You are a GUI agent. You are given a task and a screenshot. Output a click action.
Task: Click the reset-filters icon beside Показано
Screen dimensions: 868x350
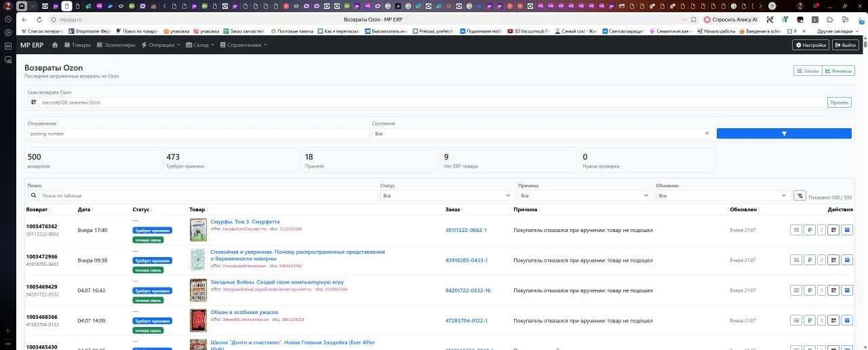[800, 195]
